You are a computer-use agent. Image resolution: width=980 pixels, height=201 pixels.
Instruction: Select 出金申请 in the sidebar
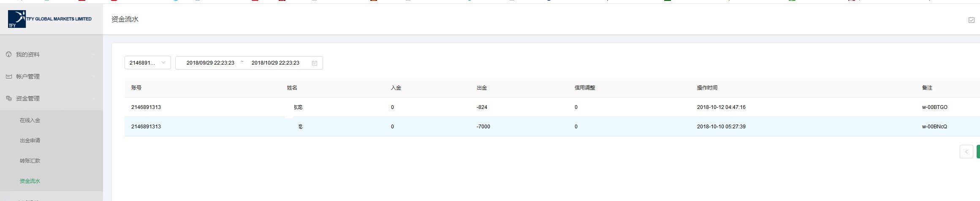click(x=30, y=141)
